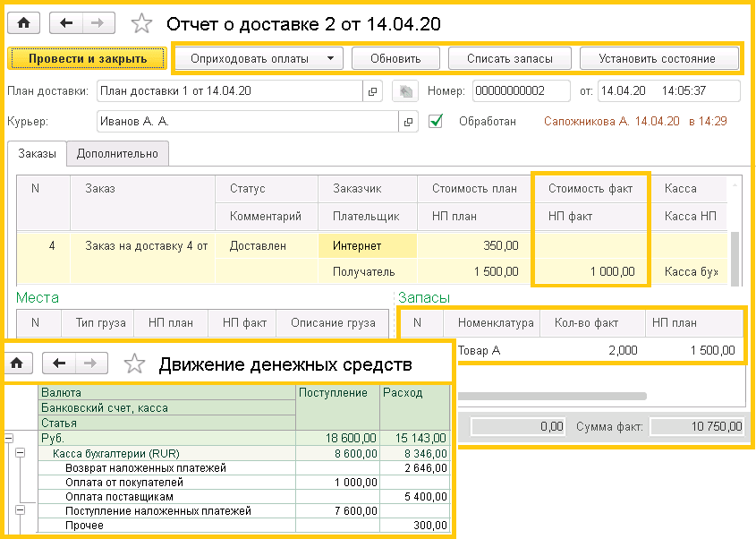Click the Home icon in the delivery report window
The height and width of the screenshot is (539, 756).
click(x=25, y=23)
